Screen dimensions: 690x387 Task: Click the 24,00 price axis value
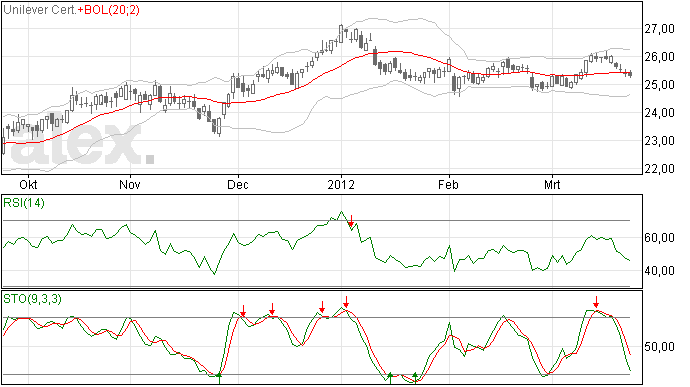(x=659, y=113)
